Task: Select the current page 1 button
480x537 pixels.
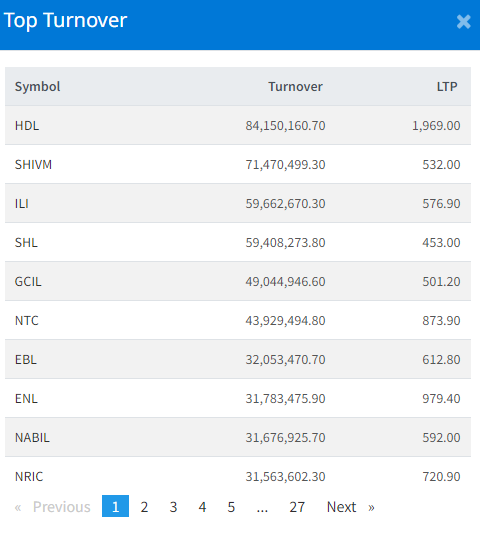Action: (x=115, y=506)
